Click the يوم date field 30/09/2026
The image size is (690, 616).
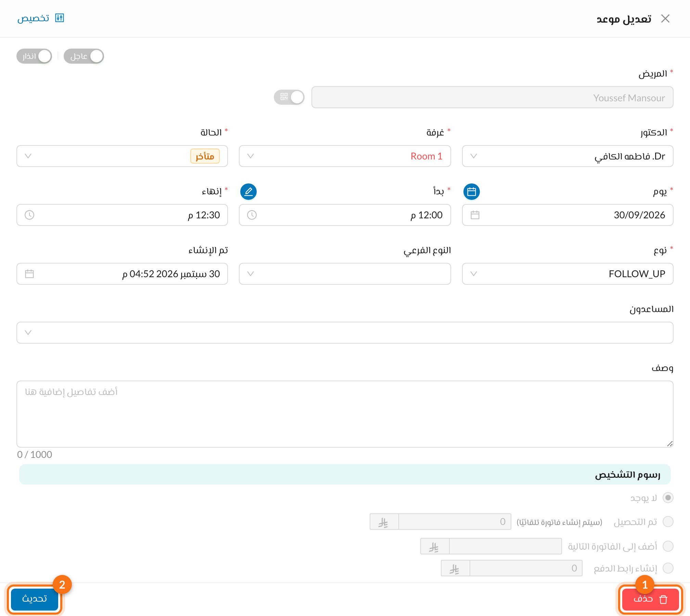(x=567, y=215)
